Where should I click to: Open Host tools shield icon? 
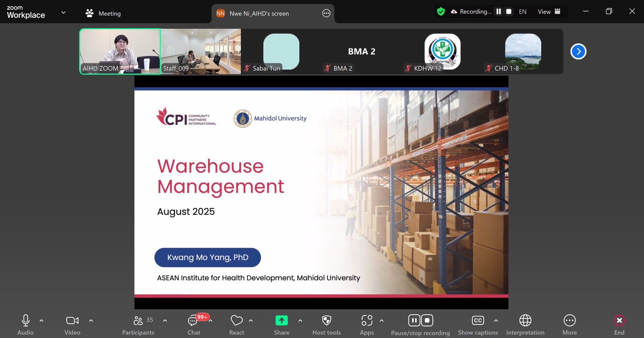click(x=326, y=321)
